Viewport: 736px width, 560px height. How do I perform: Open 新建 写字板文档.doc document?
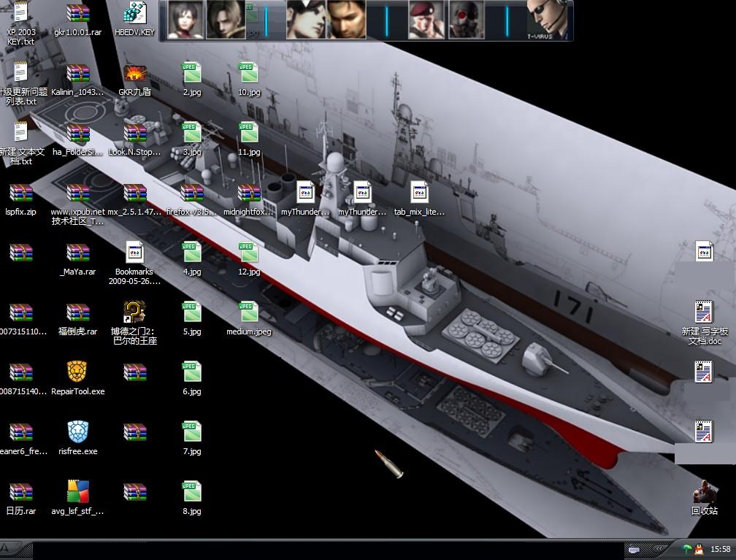705,323
